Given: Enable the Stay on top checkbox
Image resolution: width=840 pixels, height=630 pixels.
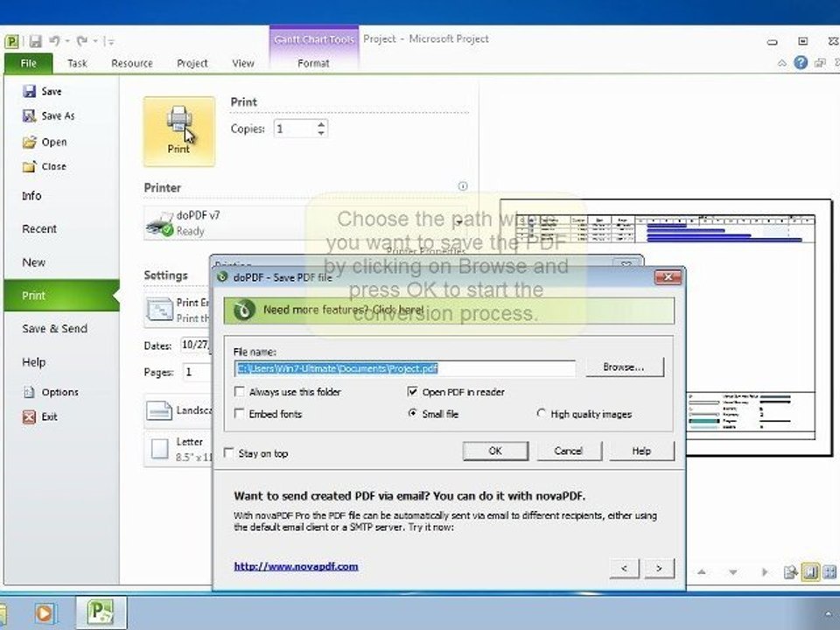Looking at the screenshot, I should [228, 452].
